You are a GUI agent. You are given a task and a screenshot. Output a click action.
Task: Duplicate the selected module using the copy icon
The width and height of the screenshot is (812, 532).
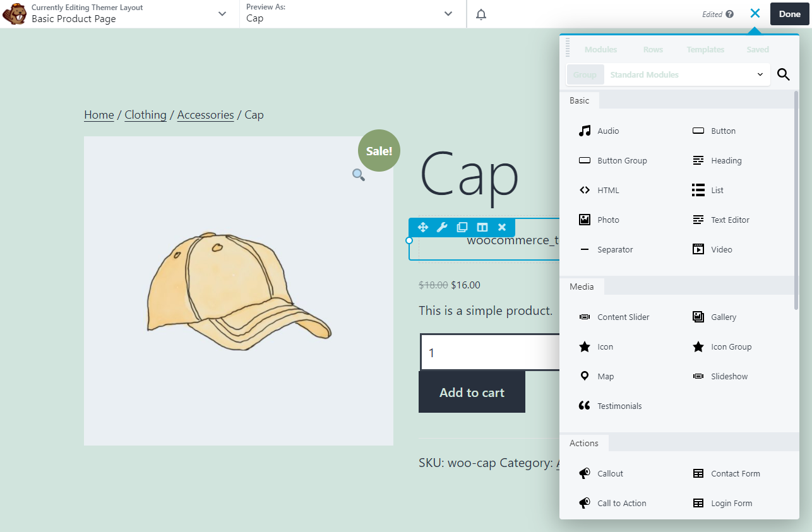(x=462, y=227)
